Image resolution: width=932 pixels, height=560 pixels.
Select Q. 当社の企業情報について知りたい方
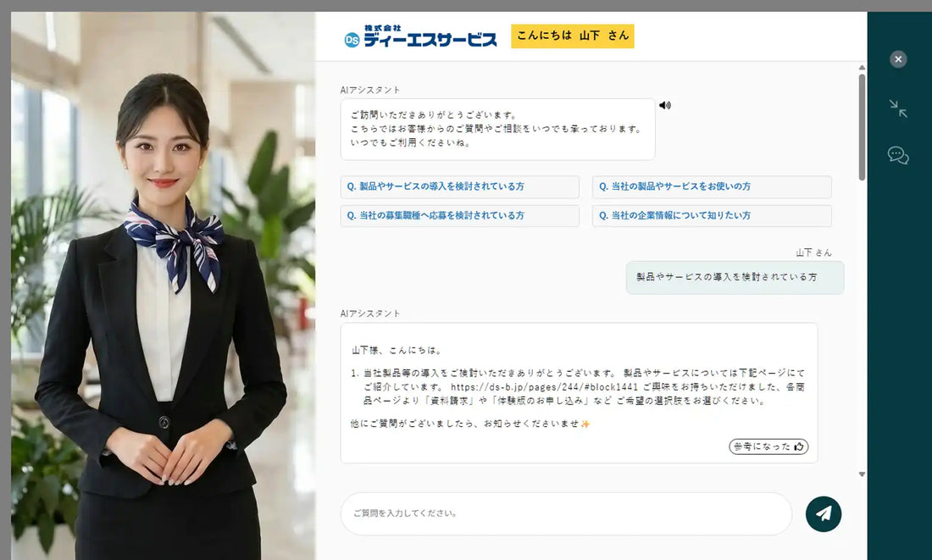(x=712, y=216)
